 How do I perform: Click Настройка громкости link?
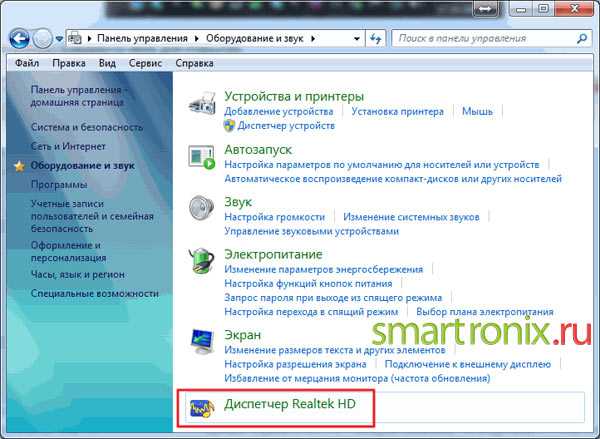pyautogui.click(x=274, y=217)
